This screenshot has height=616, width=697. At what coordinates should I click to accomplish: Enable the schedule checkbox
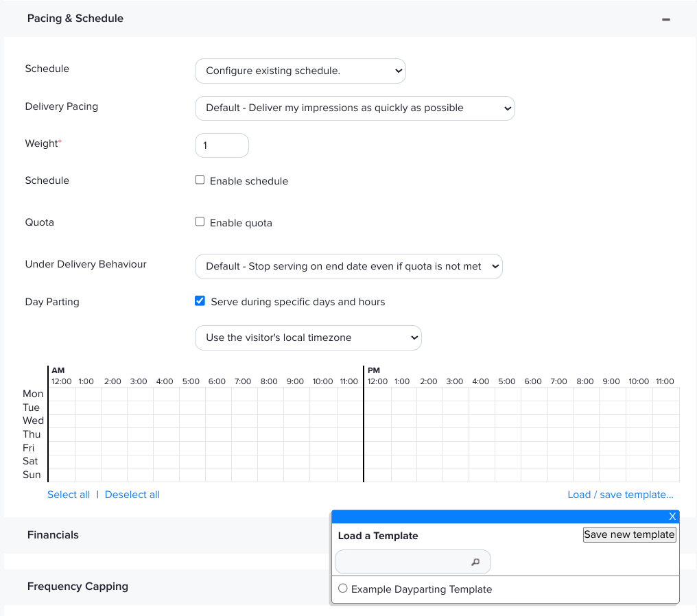[200, 180]
